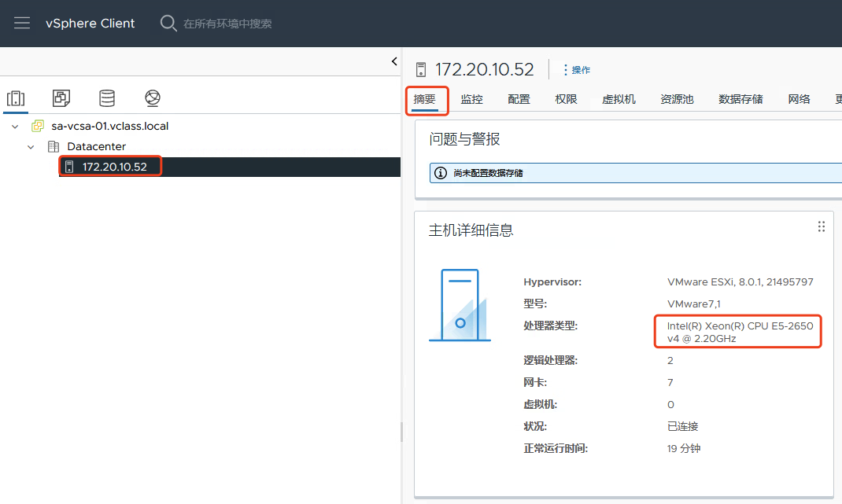The width and height of the screenshot is (842, 504).
Task: Click the 网卡: label
Action: click(535, 382)
